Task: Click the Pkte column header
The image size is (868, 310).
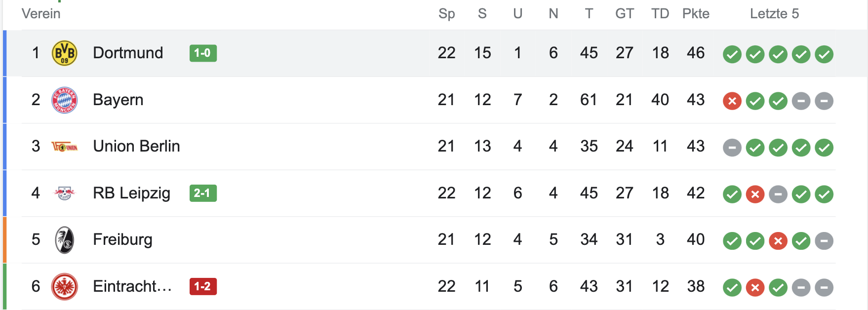Action: click(x=696, y=14)
